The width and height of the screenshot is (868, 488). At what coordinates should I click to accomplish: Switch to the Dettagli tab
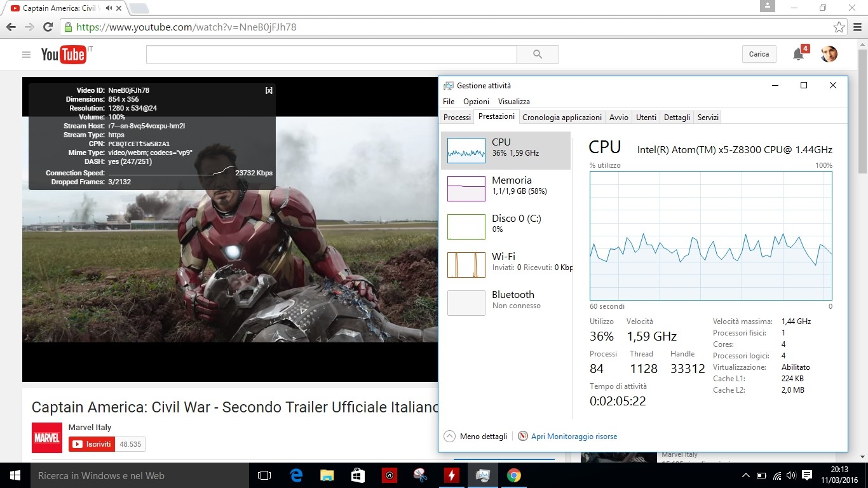pyautogui.click(x=677, y=118)
